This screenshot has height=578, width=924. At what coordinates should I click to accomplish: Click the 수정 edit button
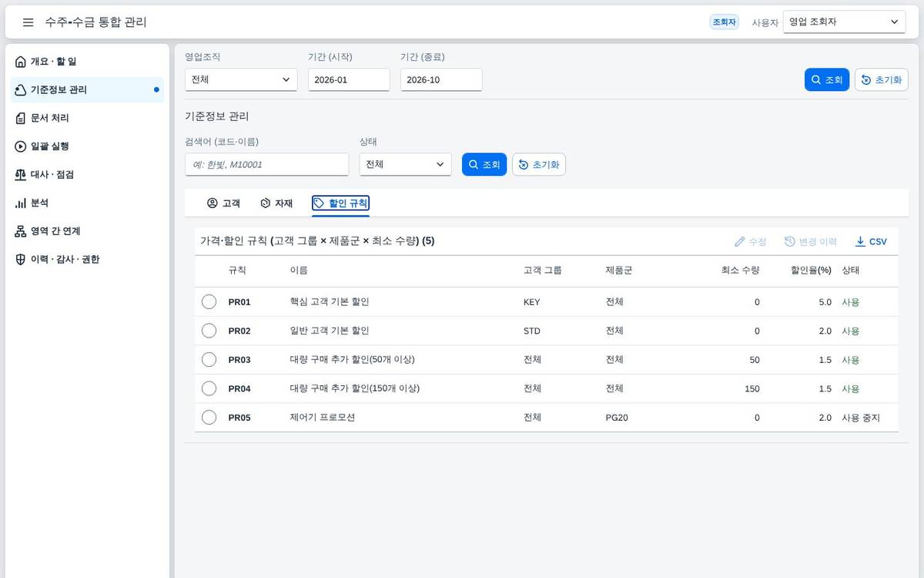point(750,241)
